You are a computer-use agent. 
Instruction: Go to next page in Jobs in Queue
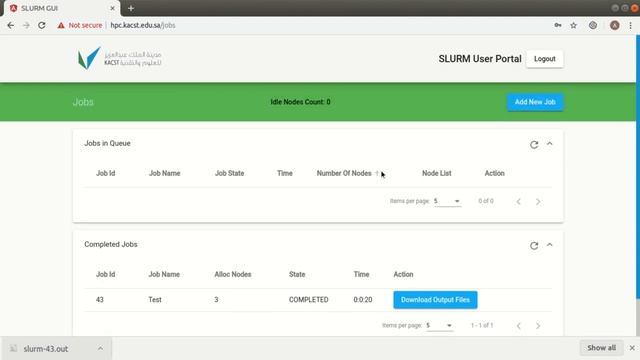538,202
